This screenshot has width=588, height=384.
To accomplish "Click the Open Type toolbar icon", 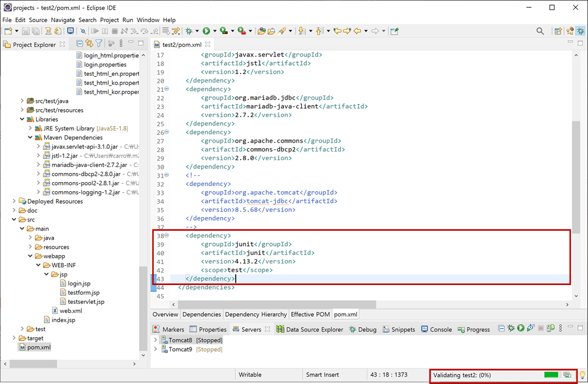I will [262, 31].
